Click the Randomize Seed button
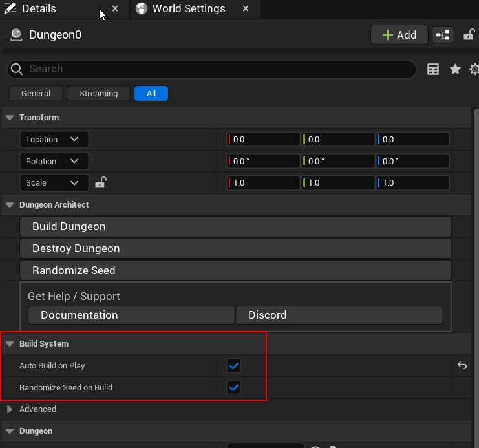The height and width of the screenshot is (448, 479). (235, 270)
